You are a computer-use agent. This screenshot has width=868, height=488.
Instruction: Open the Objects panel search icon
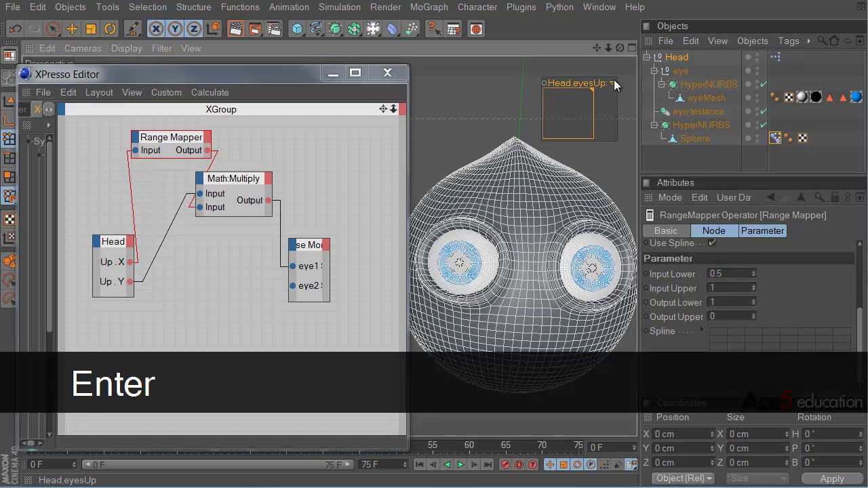(x=821, y=41)
